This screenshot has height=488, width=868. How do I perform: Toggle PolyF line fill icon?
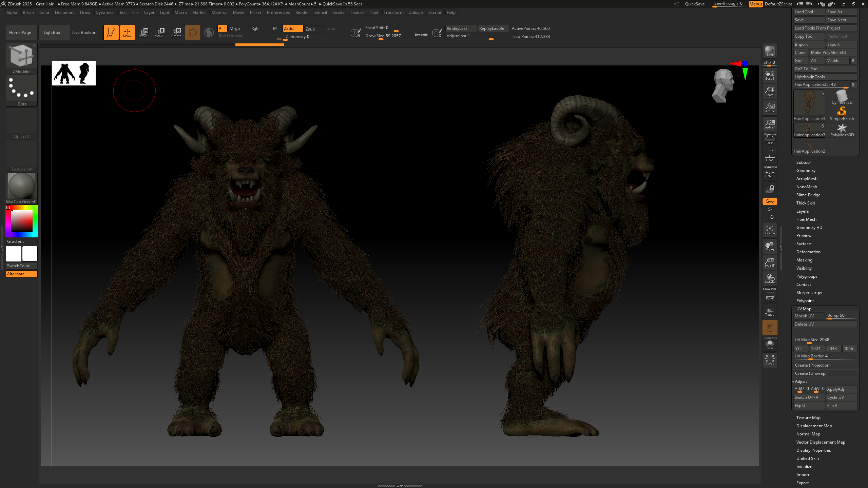769,294
